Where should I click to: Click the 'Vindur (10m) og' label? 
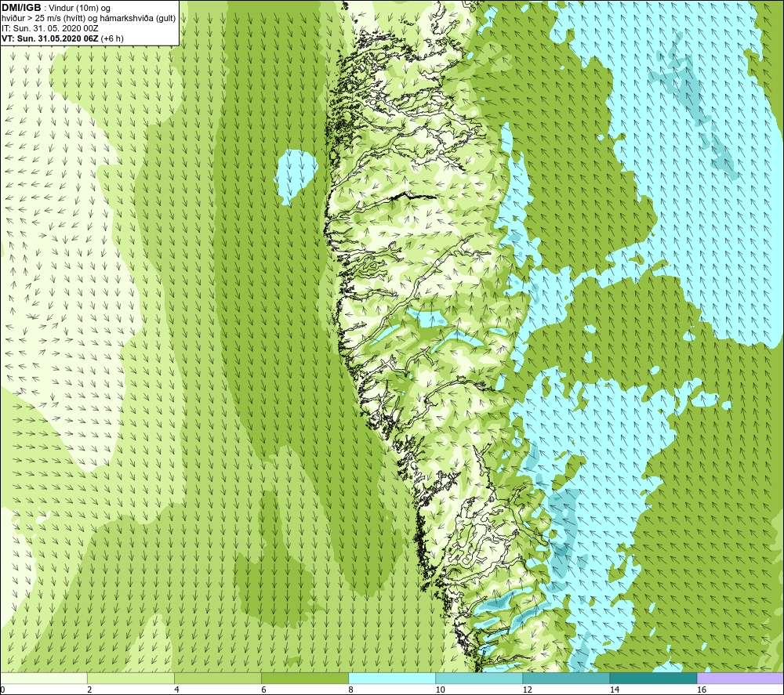pos(80,9)
